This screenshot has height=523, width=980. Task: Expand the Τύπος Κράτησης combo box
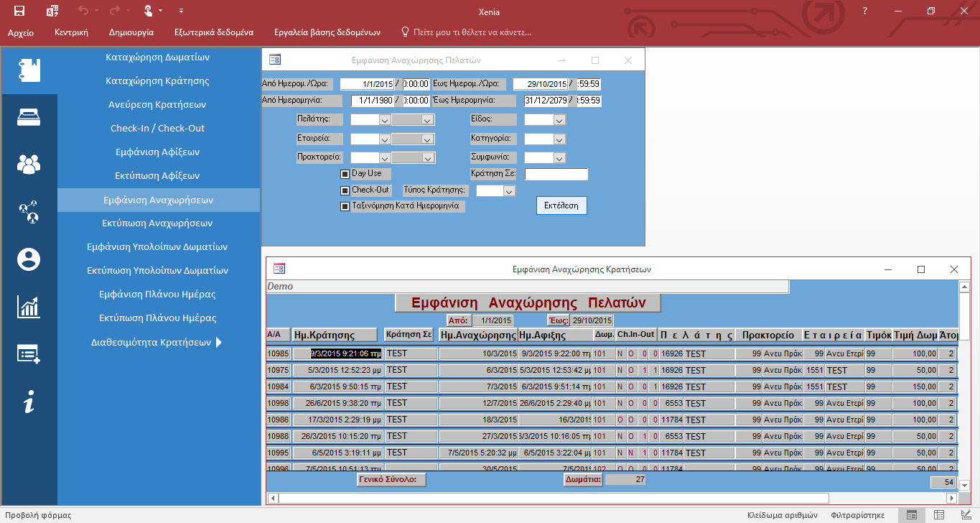509,191
